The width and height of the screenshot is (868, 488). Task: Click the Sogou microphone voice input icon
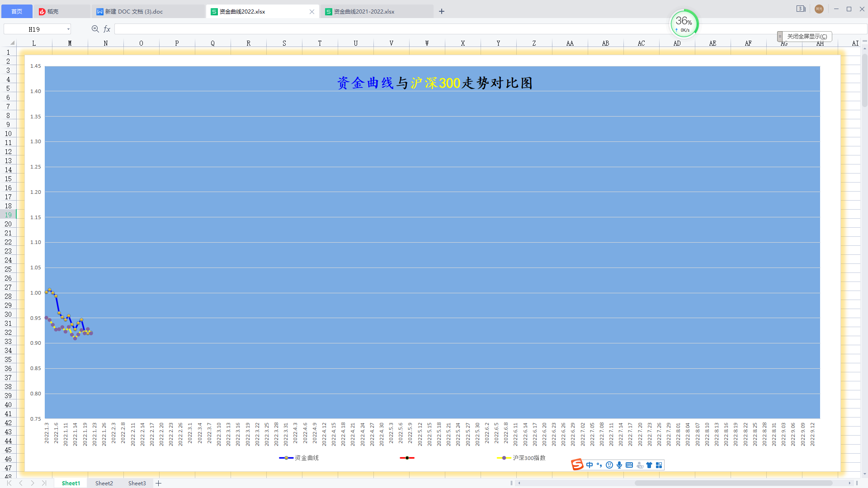(x=619, y=465)
